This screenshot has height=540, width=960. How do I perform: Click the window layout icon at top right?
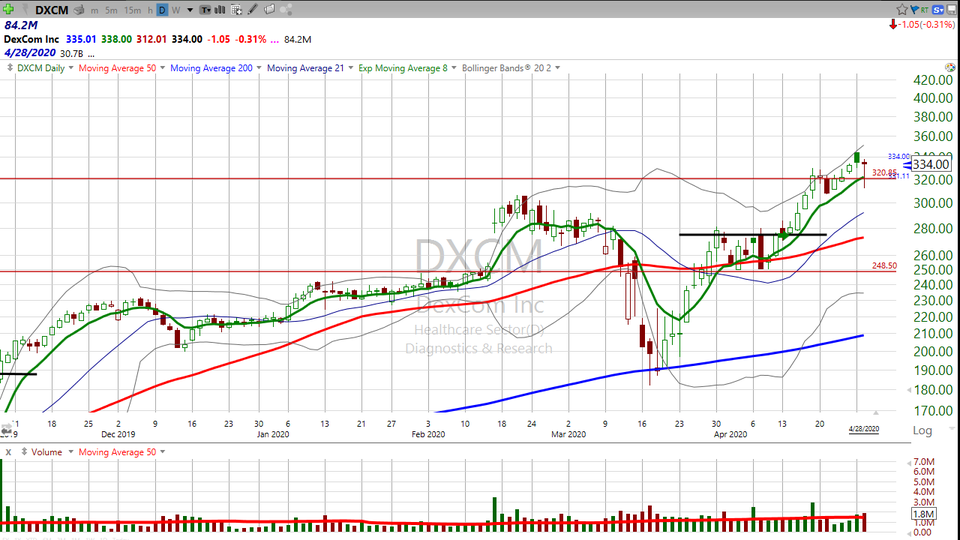(x=953, y=9)
